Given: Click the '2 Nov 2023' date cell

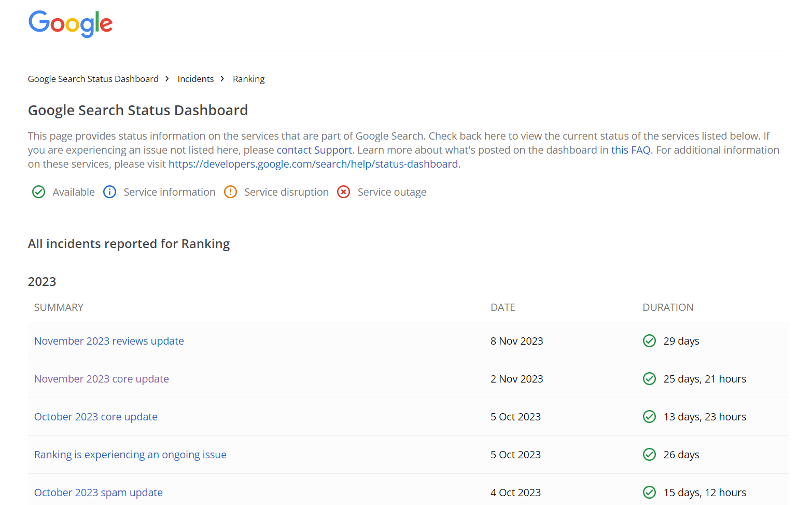Looking at the screenshot, I should pos(517,379).
